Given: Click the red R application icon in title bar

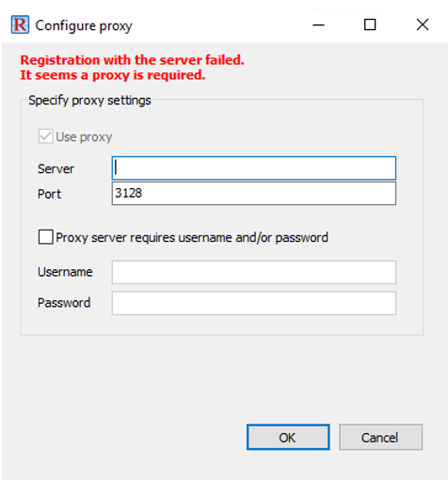Looking at the screenshot, I should click(x=20, y=24).
